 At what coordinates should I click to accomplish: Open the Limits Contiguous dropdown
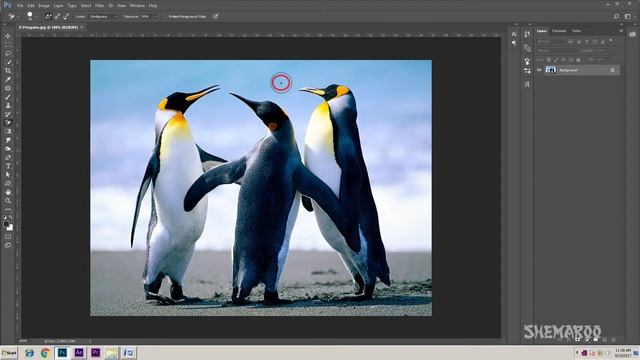click(x=103, y=16)
